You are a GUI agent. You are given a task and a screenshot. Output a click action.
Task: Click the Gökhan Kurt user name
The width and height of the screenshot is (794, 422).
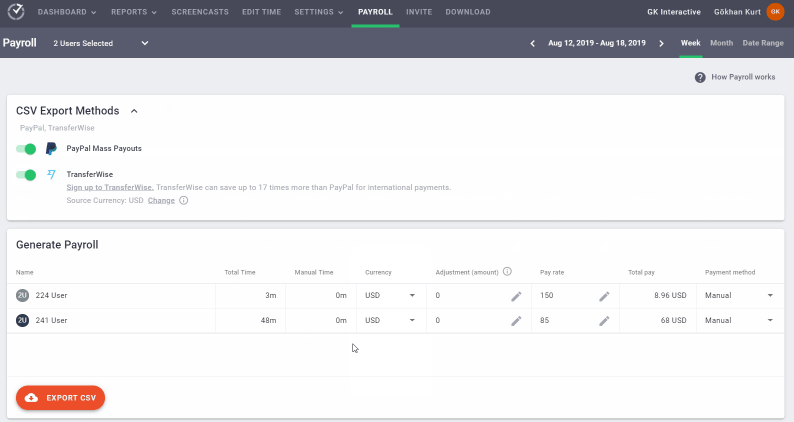[737, 12]
